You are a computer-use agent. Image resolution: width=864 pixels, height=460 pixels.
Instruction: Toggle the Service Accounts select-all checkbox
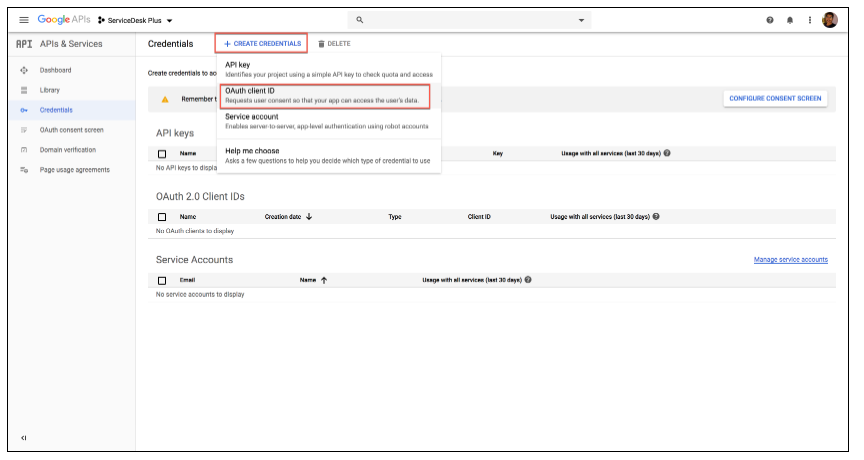click(x=162, y=280)
